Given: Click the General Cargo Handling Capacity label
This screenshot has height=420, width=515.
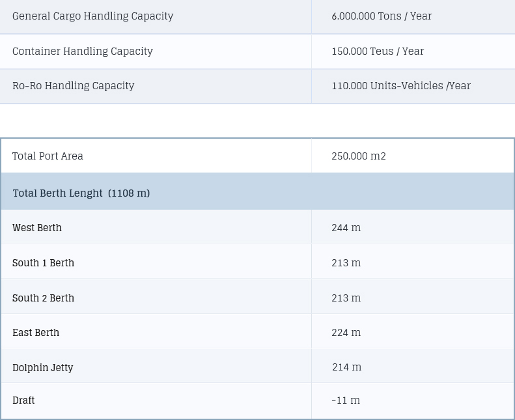Looking at the screenshot, I should click(92, 16).
